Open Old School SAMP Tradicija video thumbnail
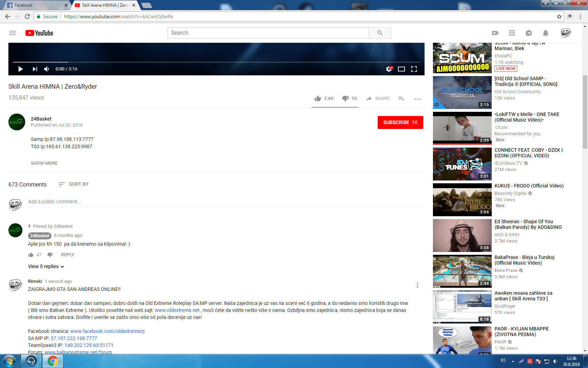 click(462, 93)
